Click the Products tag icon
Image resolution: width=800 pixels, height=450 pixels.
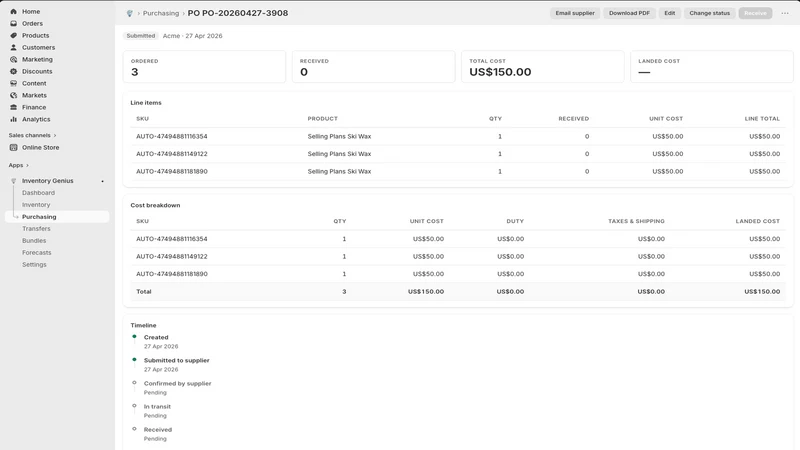tap(13, 35)
